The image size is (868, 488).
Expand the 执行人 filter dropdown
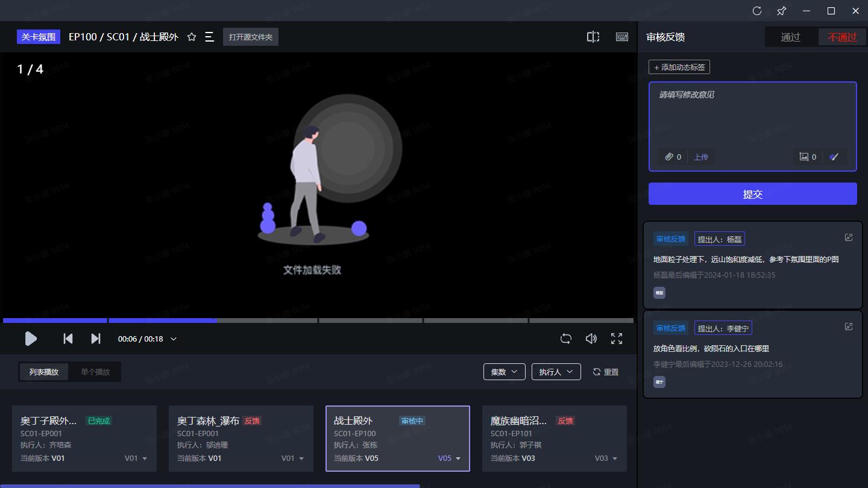[x=556, y=372]
